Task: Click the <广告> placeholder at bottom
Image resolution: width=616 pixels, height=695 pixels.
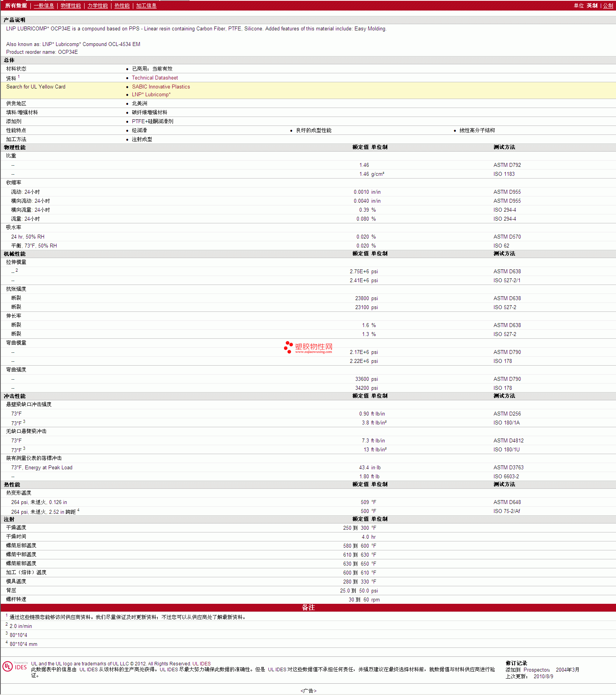Action: tap(308, 691)
